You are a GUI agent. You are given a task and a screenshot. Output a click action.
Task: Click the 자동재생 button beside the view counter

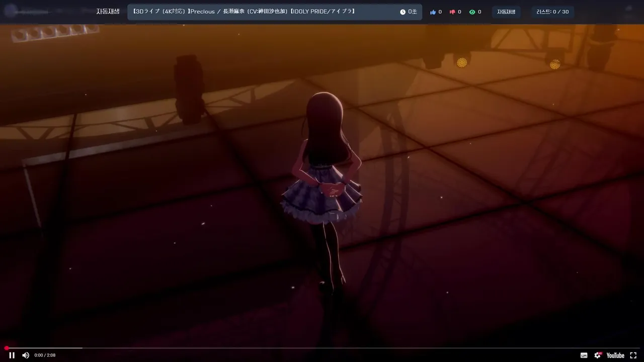pos(506,12)
